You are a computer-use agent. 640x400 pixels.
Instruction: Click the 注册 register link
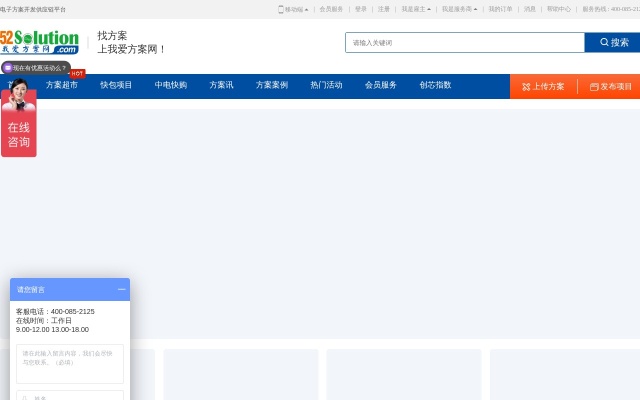pos(384,9)
